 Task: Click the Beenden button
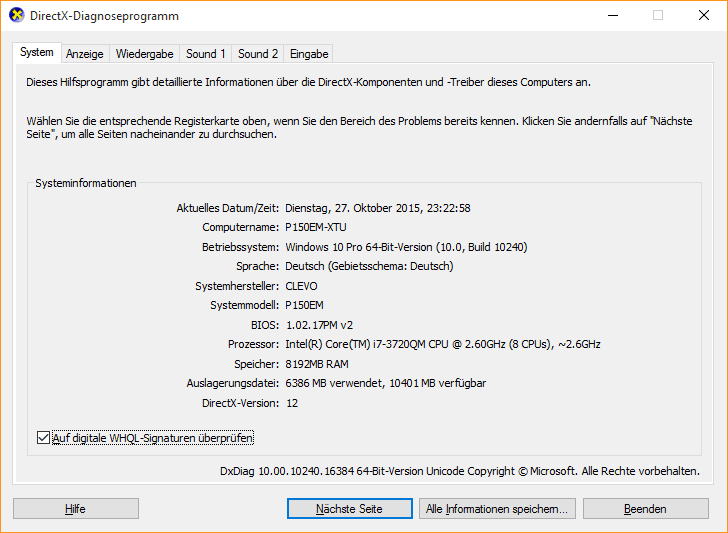(x=646, y=509)
